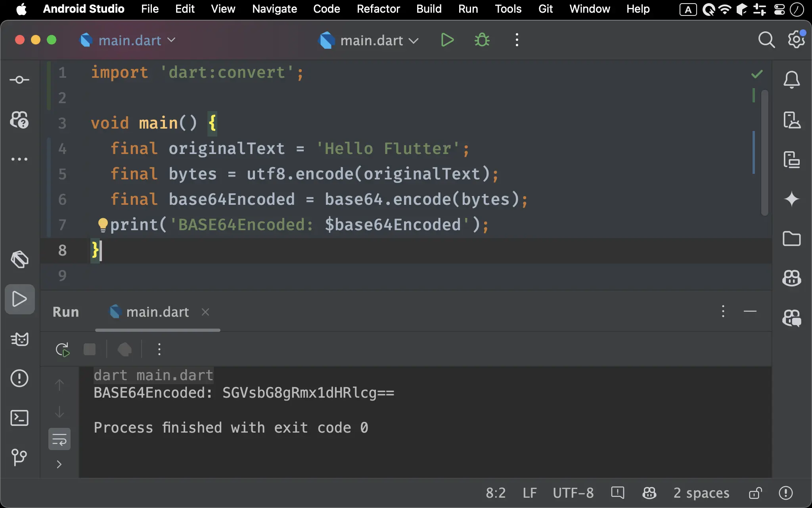Open the Logcat tool window icon
812x508 pixels.
19,339
